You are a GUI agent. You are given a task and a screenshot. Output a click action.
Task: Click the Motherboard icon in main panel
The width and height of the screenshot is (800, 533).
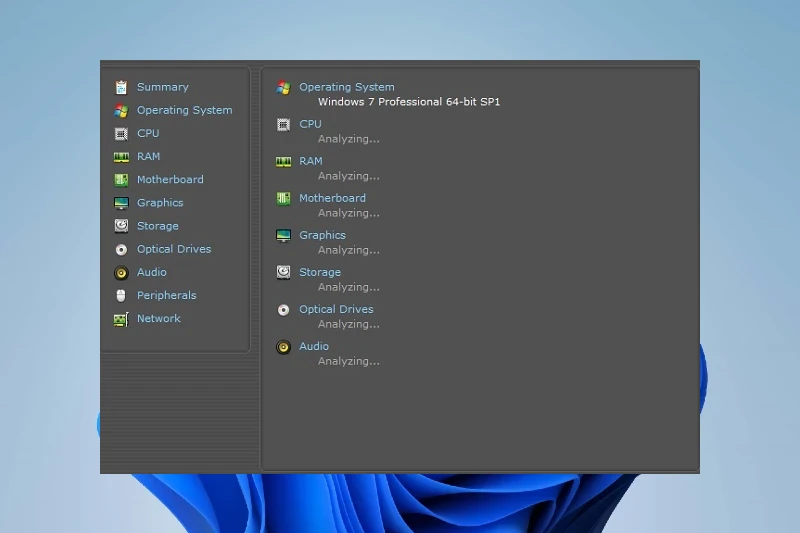(283, 198)
